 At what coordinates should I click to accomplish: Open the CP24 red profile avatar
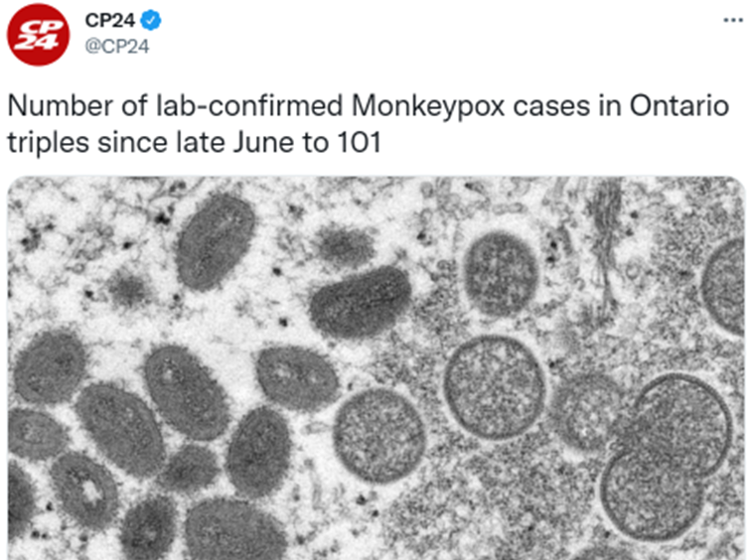click(39, 35)
